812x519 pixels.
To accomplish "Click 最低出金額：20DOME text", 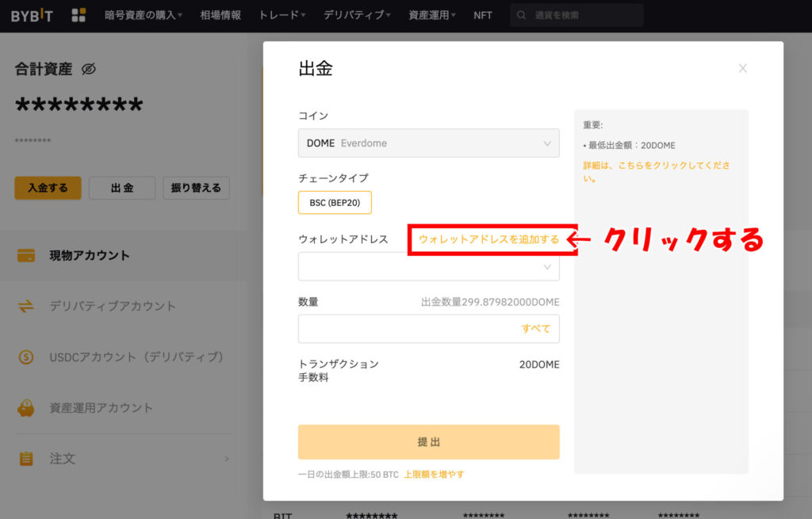I will (631, 146).
